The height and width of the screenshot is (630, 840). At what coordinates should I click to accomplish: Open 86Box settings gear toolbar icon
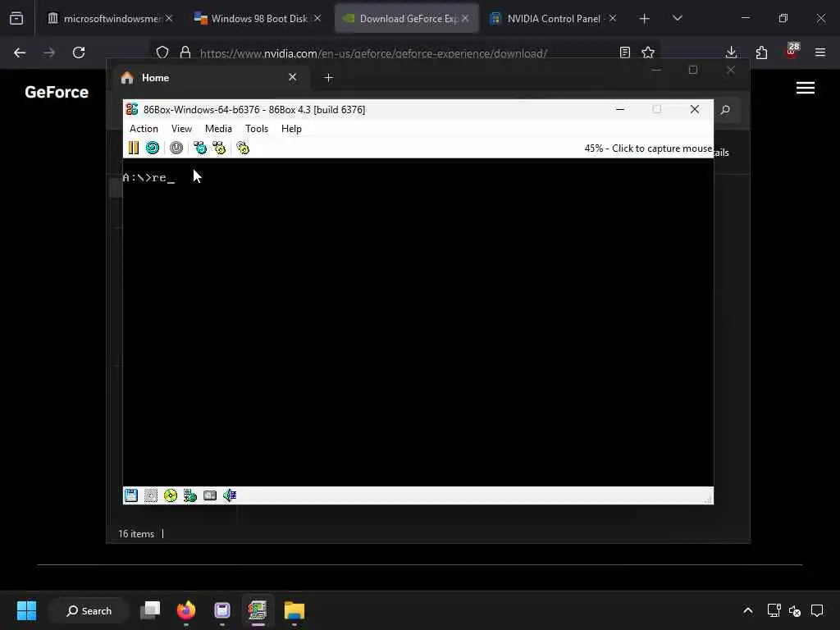243,148
